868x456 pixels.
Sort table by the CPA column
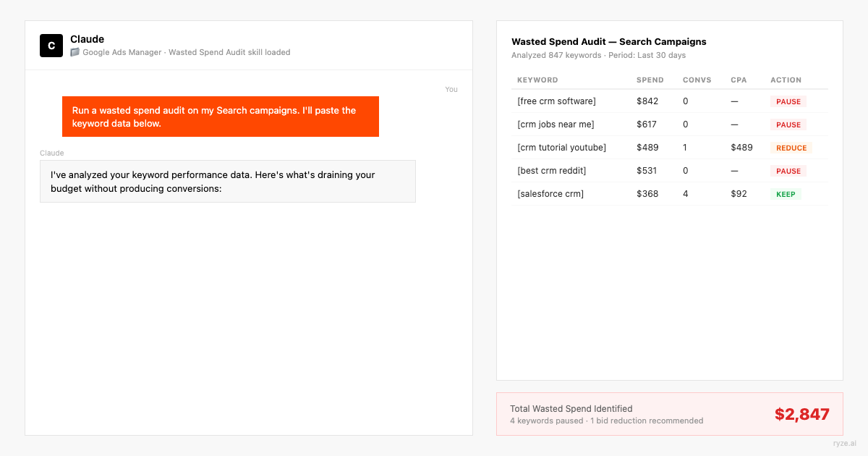tap(738, 80)
